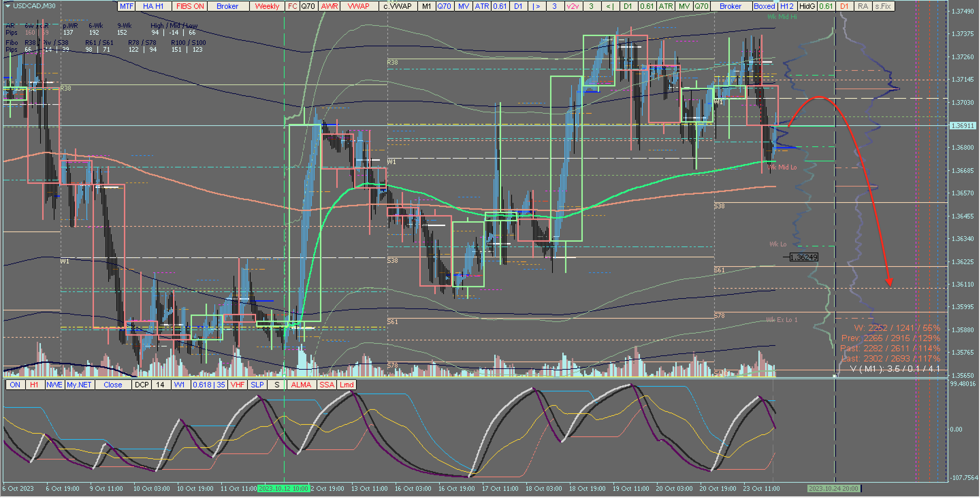Viewport: 980px width, 498px height.
Task: Select the Close price source button
Action: pyautogui.click(x=113, y=385)
